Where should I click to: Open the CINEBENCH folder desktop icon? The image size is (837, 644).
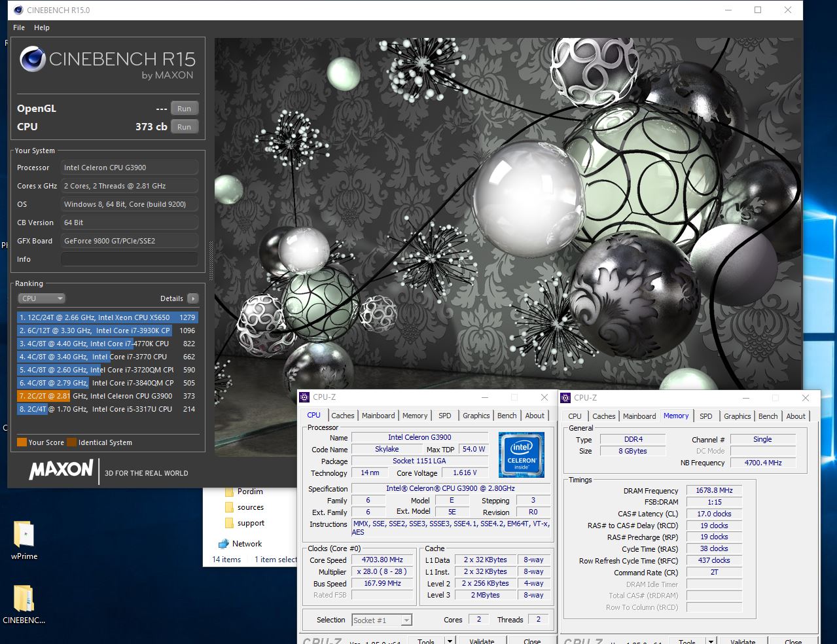[24, 604]
